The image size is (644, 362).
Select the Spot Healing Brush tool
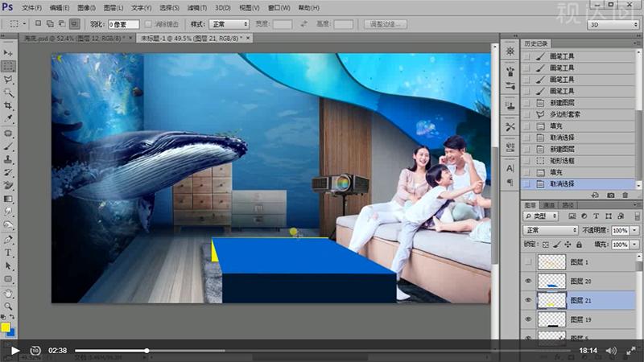pyautogui.click(x=8, y=133)
